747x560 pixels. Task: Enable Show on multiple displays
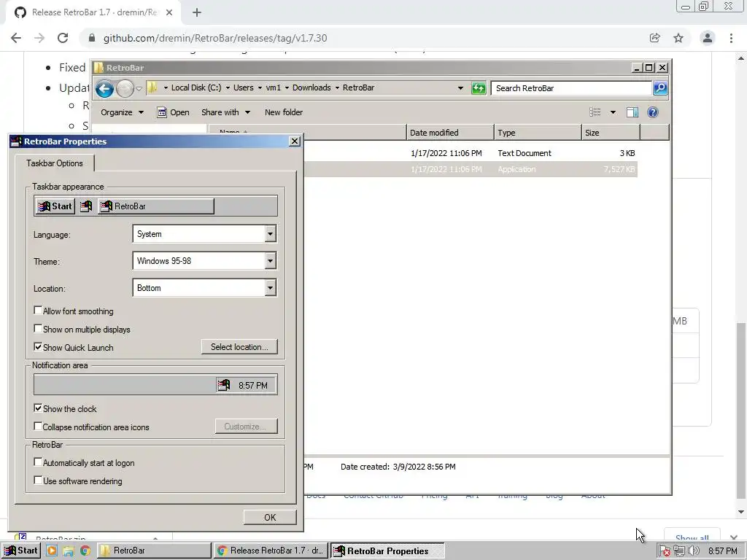point(38,329)
